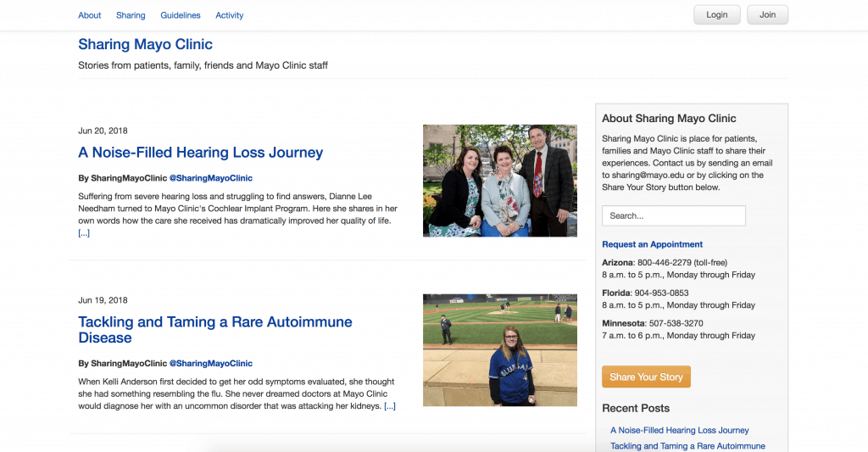Click the Sharing Mayo Clinic site title

[x=145, y=44]
